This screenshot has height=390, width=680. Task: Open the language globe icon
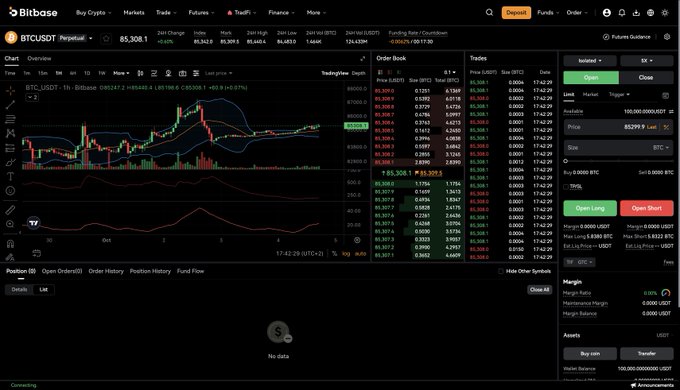point(650,13)
